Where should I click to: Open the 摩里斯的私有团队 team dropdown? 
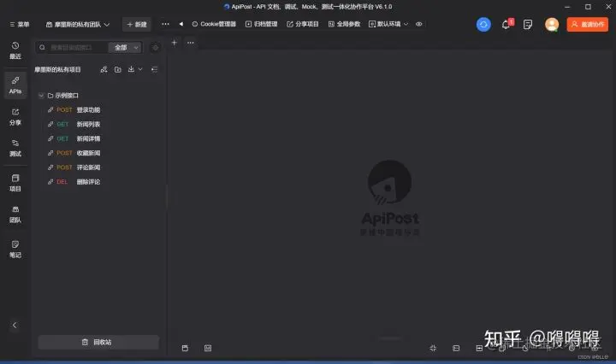pos(78,24)
